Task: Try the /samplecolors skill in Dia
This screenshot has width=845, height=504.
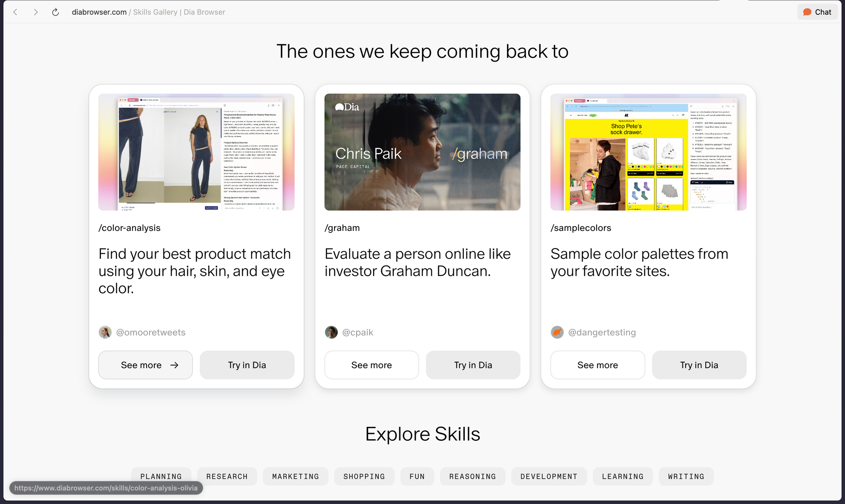Action: 699,365
